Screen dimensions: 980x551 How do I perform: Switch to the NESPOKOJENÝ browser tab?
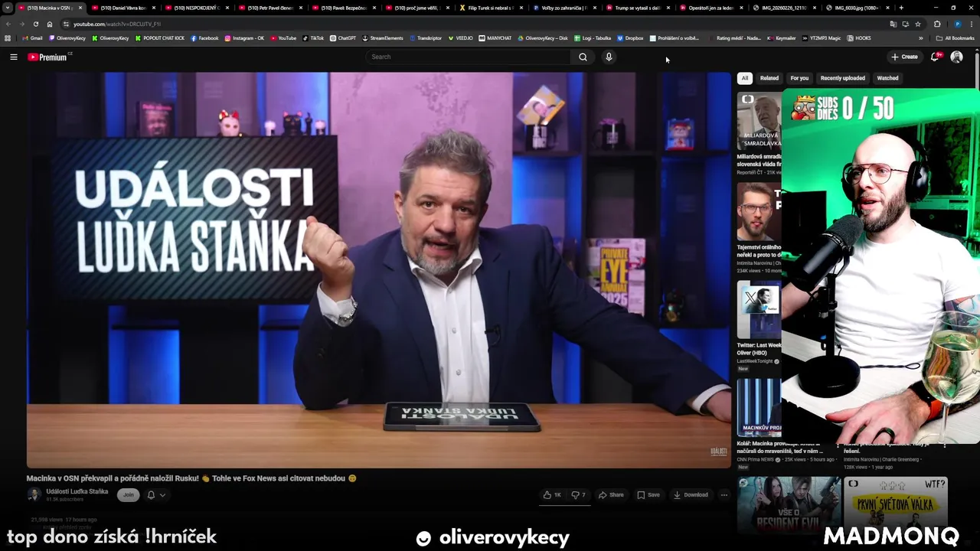point(196,8)
